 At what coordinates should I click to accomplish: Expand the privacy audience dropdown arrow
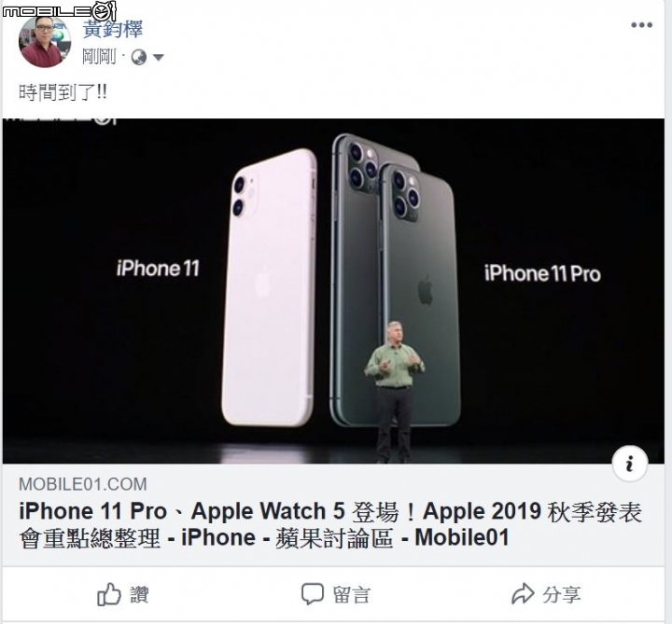point(158,57)
